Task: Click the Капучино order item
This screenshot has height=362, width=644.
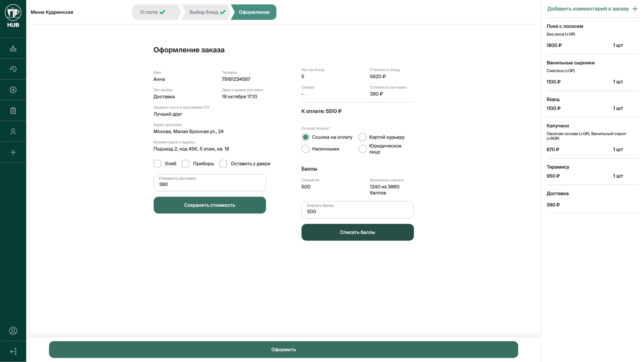Action: click(592, 138)
